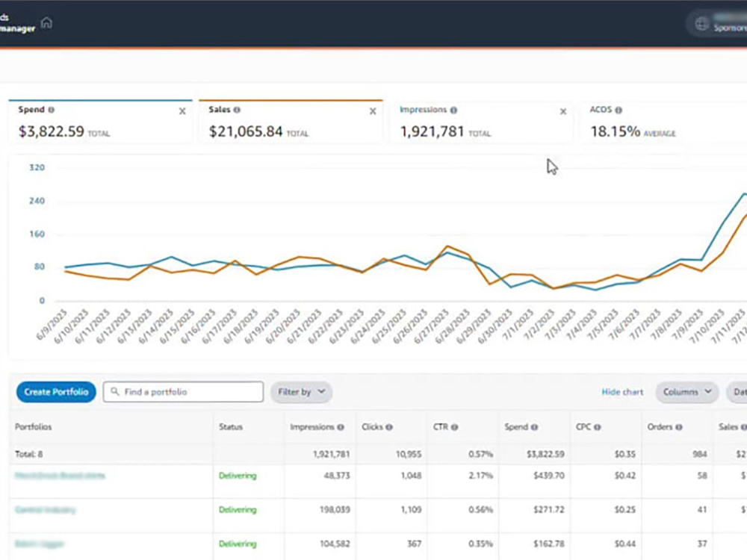Open the Impressions info icon in the metric card
The width and height of the screenshot is (747, 560).
click(453, 110)
